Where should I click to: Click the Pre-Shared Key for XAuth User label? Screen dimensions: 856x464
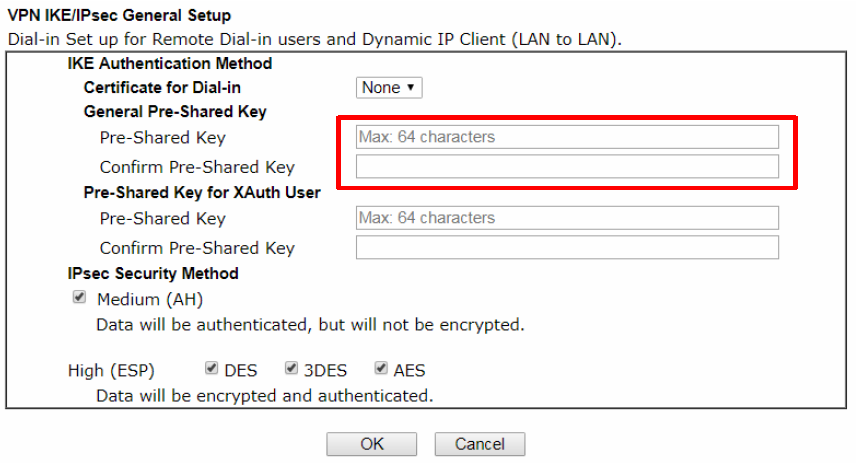pyautogui.click(x=202, y=193)
